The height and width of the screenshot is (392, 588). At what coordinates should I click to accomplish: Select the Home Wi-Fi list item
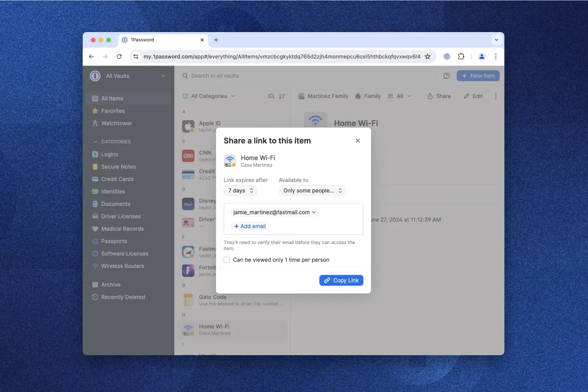coord(232,330)
